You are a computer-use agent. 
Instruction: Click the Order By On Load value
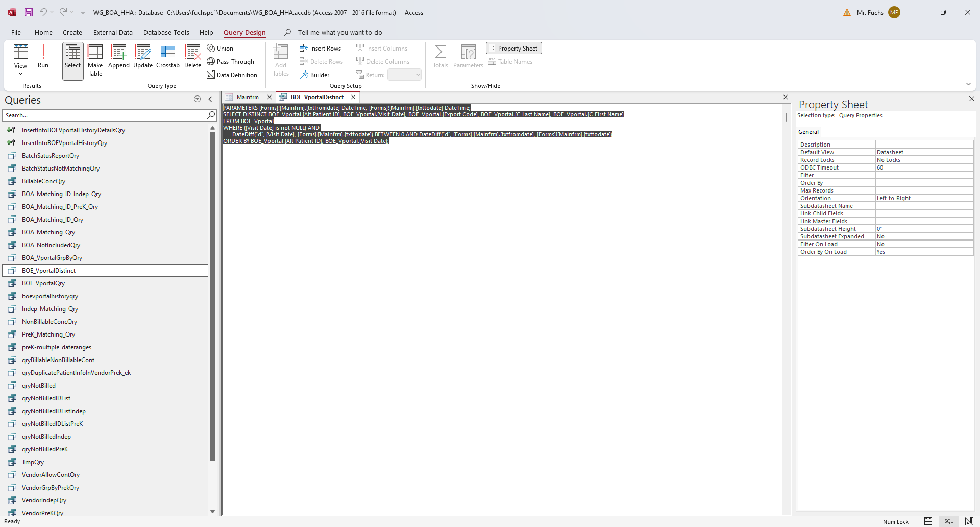[x=924, y=252]
